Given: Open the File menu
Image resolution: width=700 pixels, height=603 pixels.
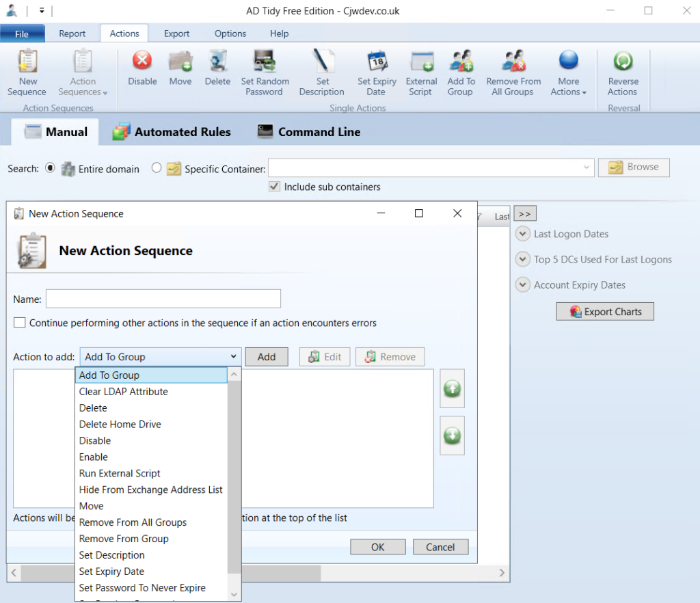Looking at the screenshot, I should coord(22,33).
